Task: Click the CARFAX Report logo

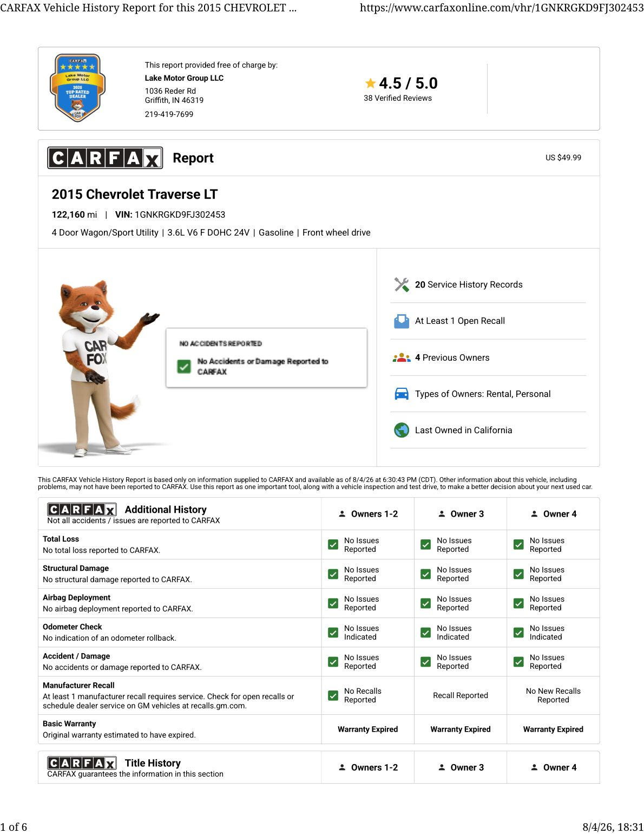Action: pos(105,158)
